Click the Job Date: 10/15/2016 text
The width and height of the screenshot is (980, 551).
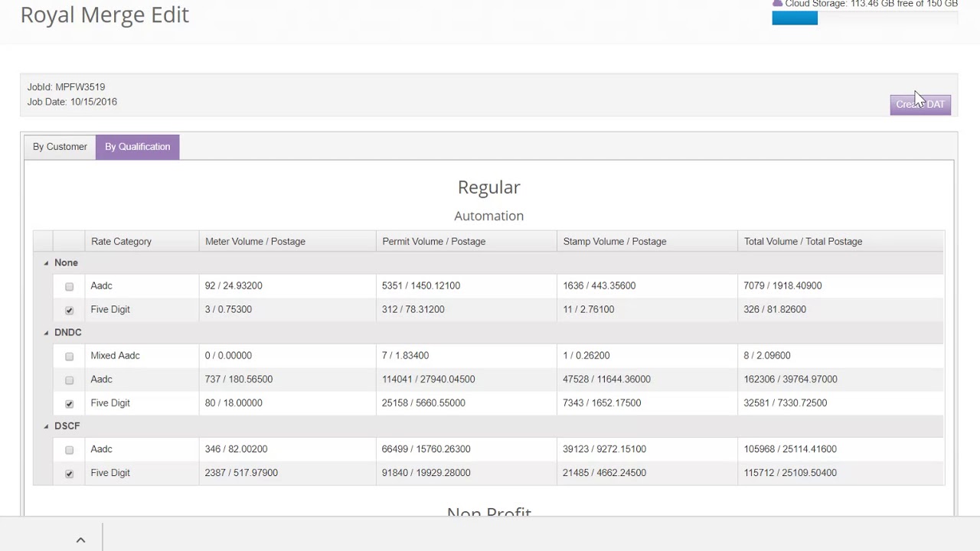(72, 102)
